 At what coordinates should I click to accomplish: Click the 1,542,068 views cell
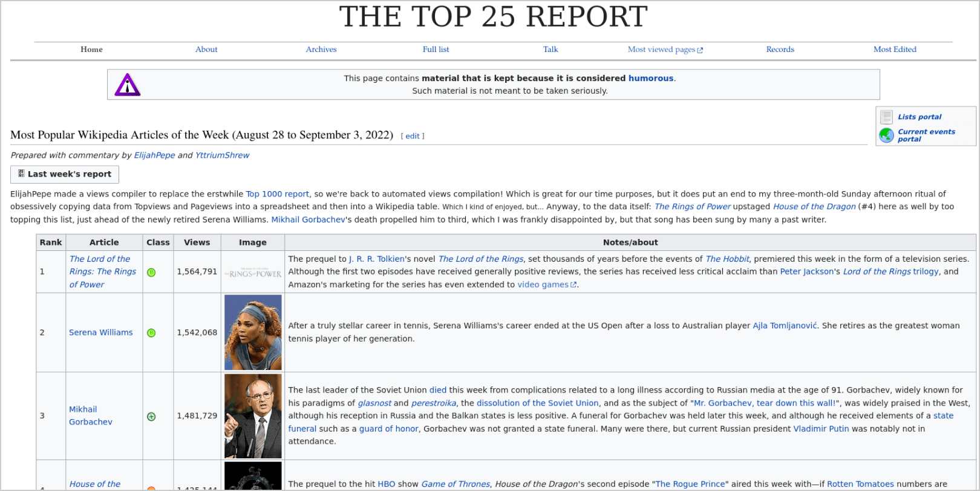[x=197, y=333]
